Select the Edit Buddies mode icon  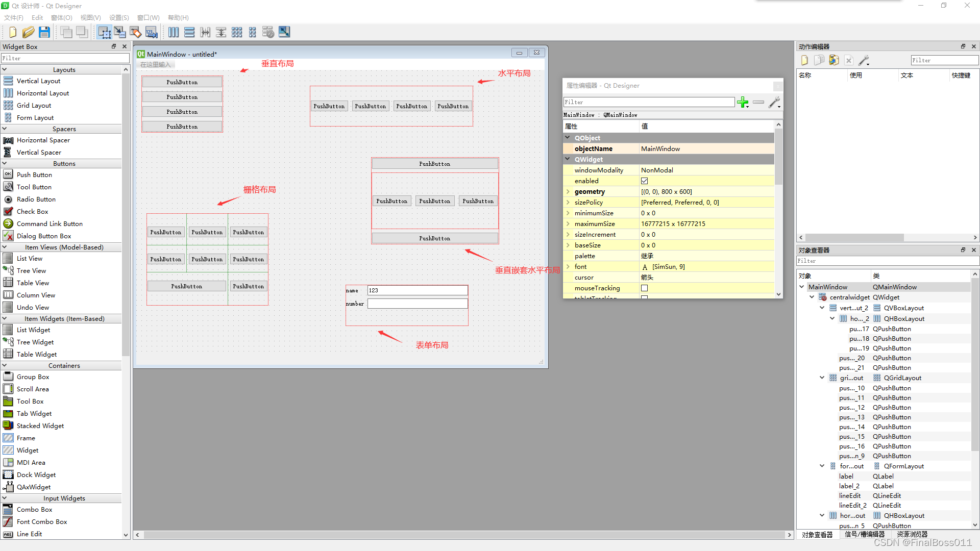click(136, 32)
